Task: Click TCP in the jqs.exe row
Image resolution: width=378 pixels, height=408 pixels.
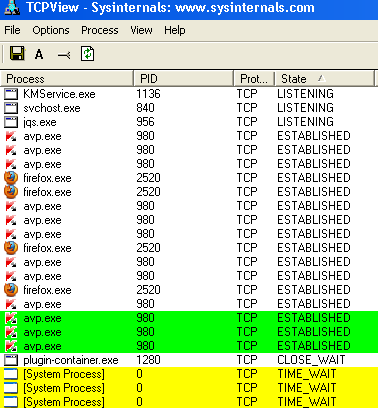Action: (x=247, y=122)
